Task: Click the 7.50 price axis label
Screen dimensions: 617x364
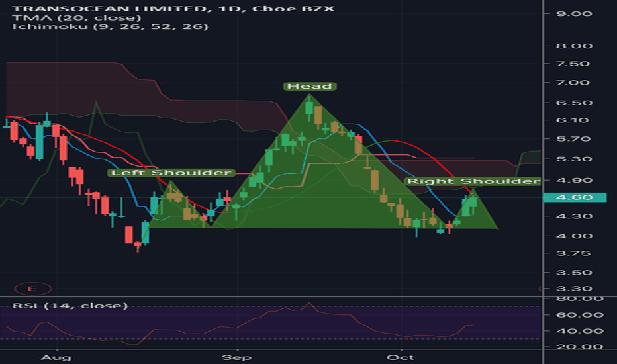Action: [x=573, y=64]
